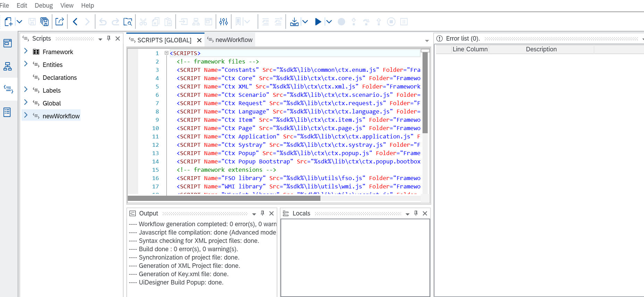Screen dimensions: 644x297
Task: Click the Find in Files icon
Action: click(x=127, y=22)
